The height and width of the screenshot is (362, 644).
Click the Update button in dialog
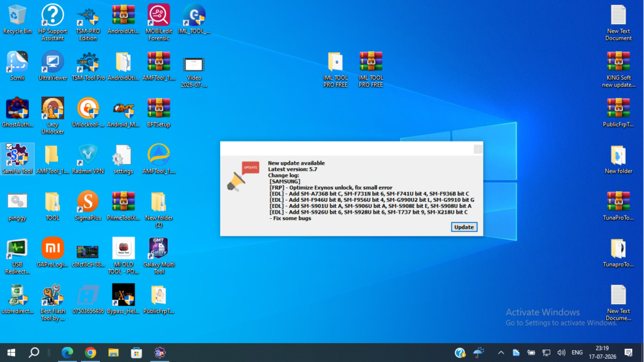pos(464,227)
